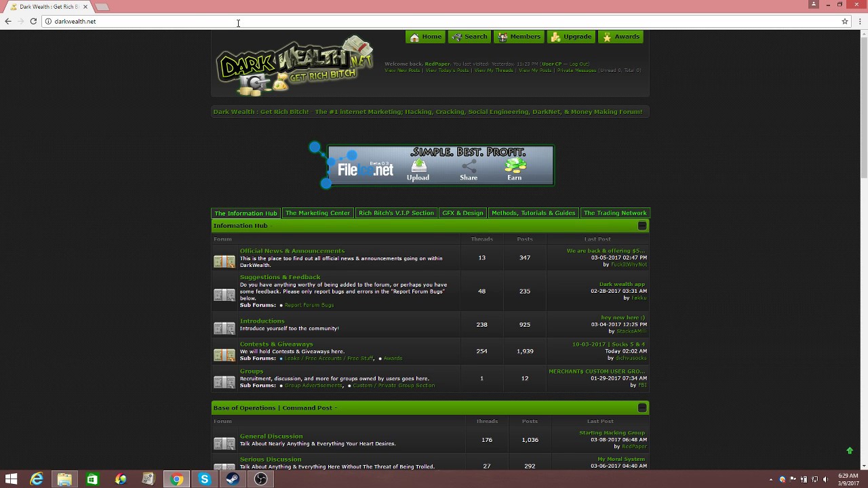
Task: Open last post 'Dark wealth app'
Action: [622, 285]
